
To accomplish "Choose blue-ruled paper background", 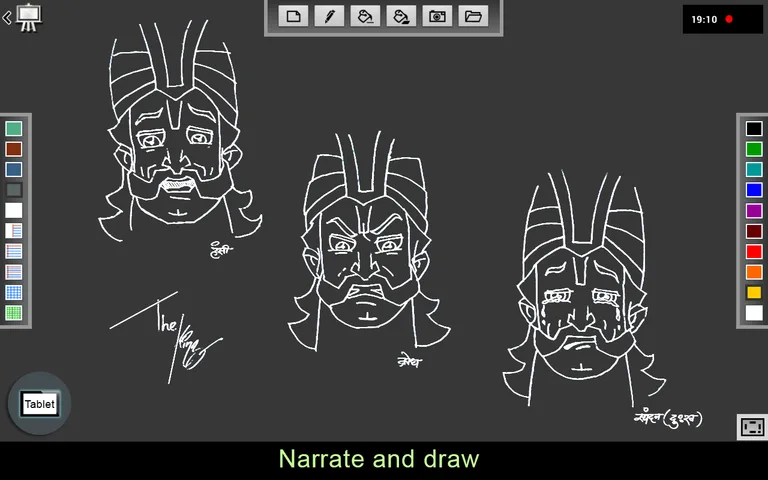I will 14,251.
